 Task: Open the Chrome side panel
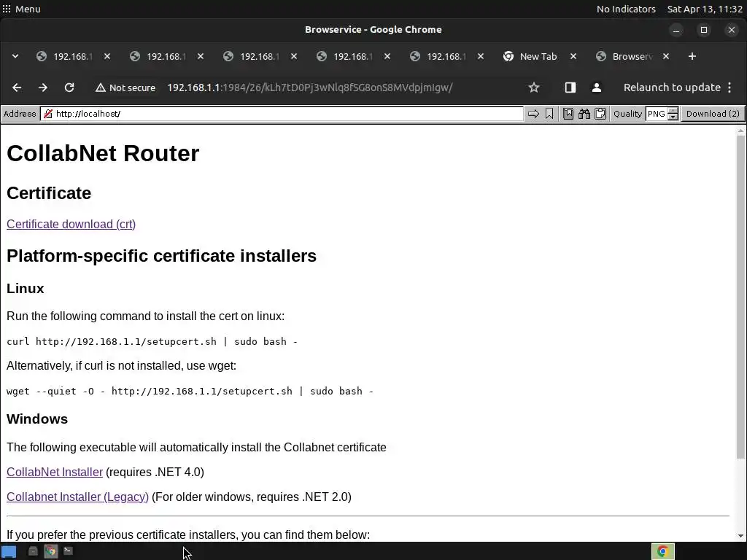570,87
